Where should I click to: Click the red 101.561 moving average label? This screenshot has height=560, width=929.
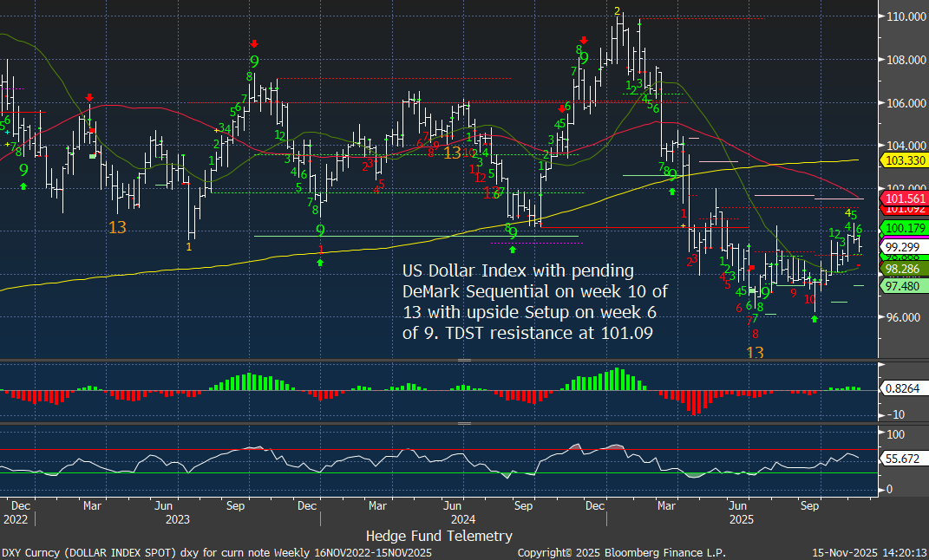click(x=902, y=198)
